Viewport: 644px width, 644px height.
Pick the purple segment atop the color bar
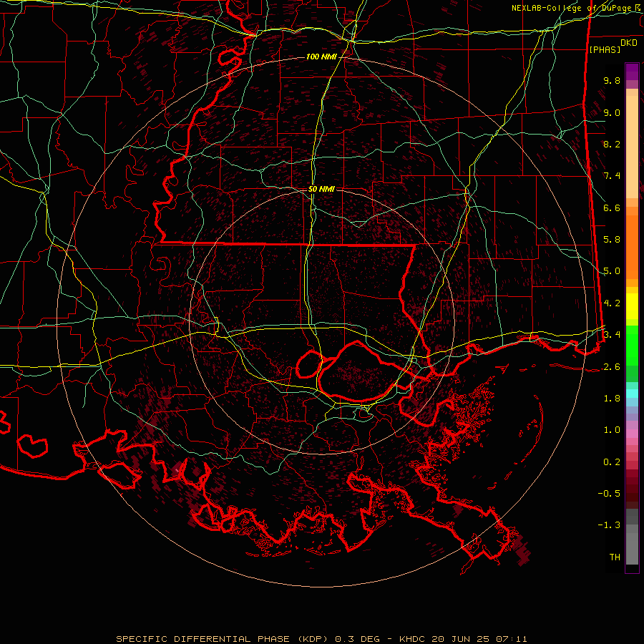[632, 72]
